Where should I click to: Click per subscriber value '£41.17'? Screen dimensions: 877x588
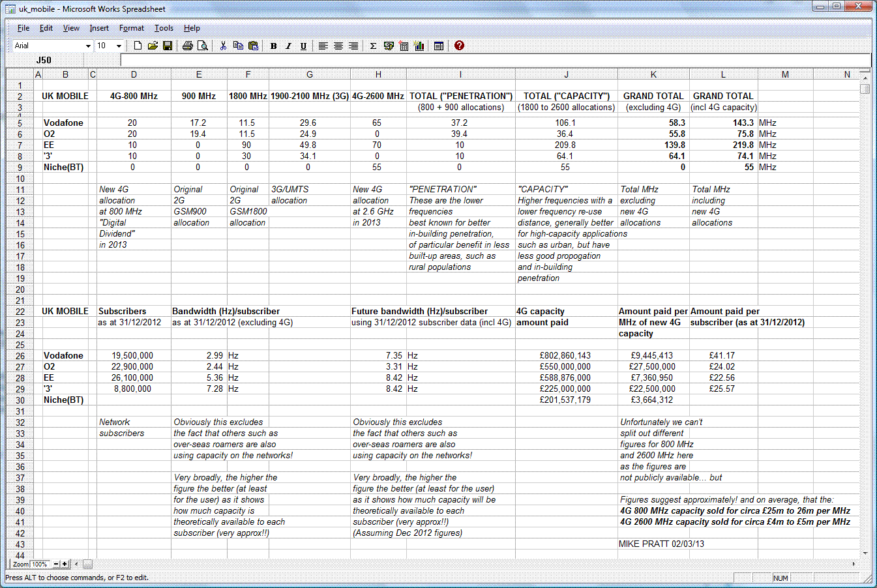click(x=722, y=356)
